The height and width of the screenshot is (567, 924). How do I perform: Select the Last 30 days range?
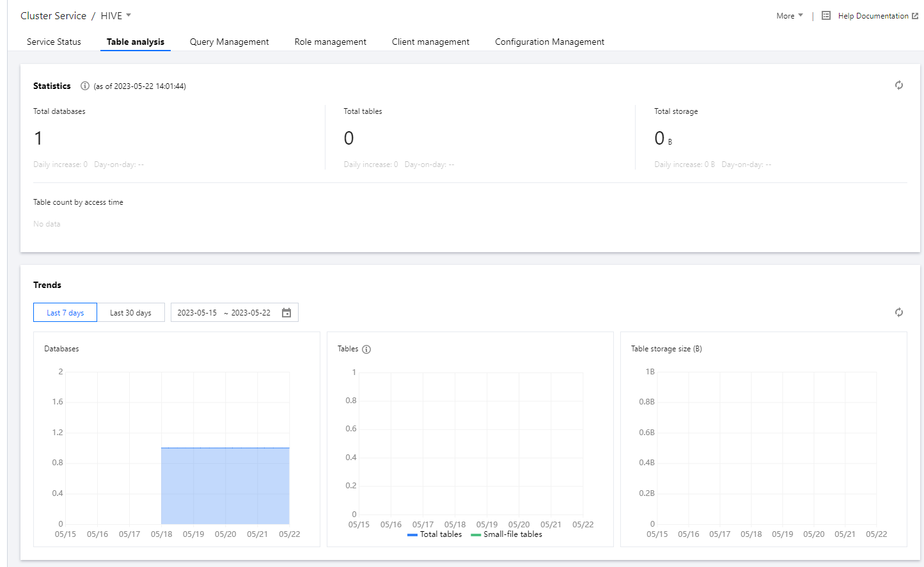click(130, 313)
